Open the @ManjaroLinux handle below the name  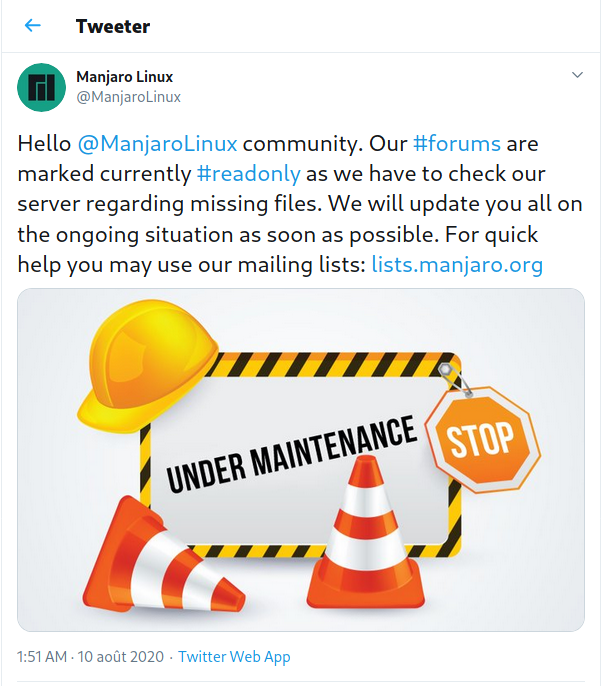tap(128, 97)
